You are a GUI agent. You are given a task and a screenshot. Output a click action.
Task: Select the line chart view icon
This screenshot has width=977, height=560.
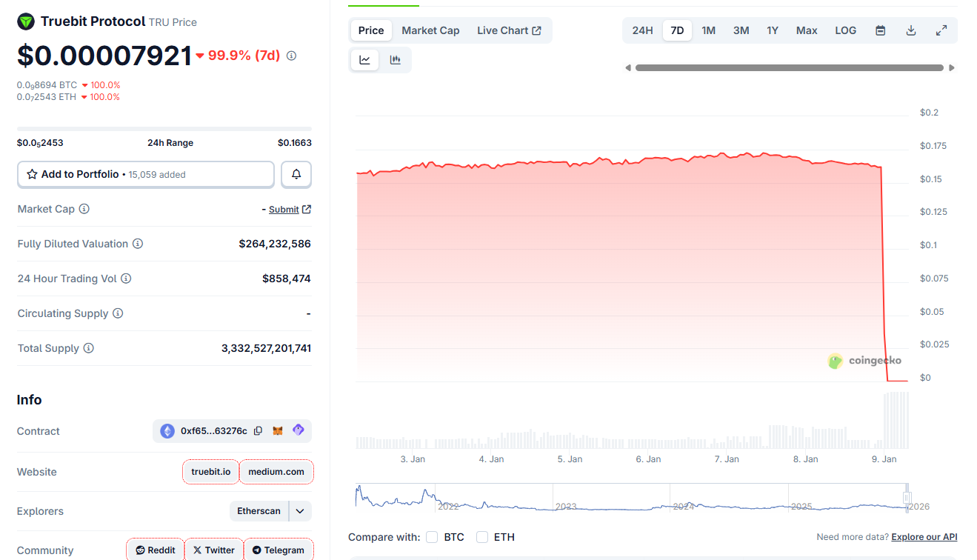coord(364,59)
